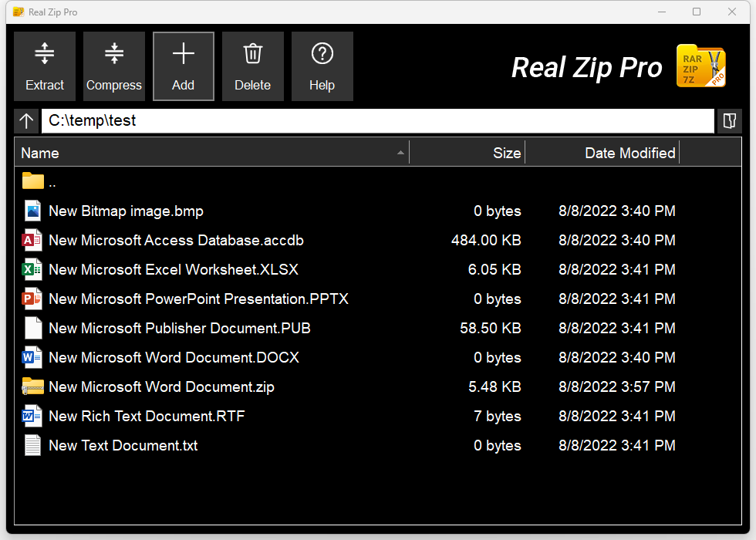
Task: Select 'New Microsoft Excel Worksheet.XLSX'
Action: [174, 269]
